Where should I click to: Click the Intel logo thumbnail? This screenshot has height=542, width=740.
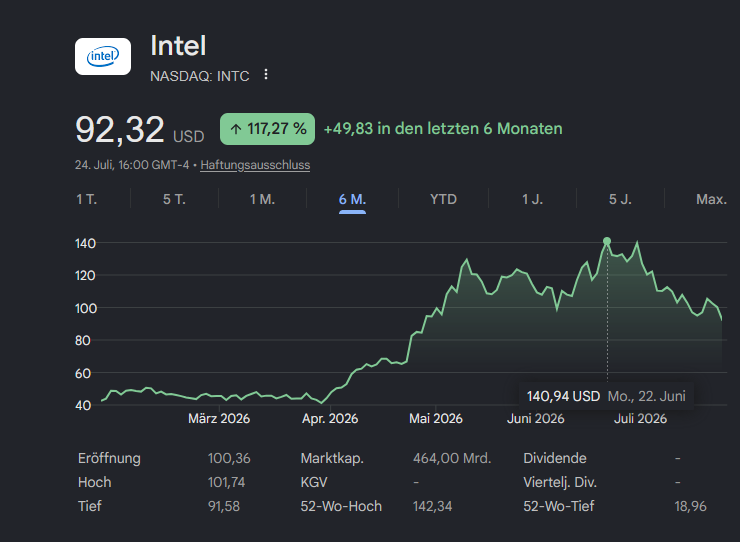tap(103, 56)
